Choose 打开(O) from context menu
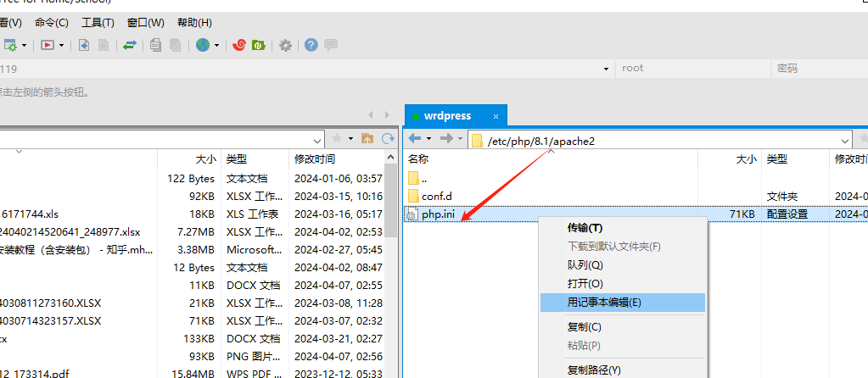Viewport: 868px width, 378px height. (x=623, y=283)
